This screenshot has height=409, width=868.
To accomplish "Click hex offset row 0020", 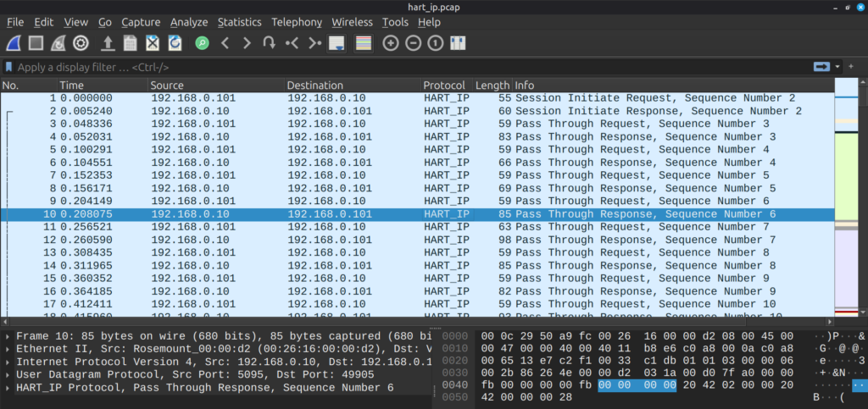I will 454,361.
